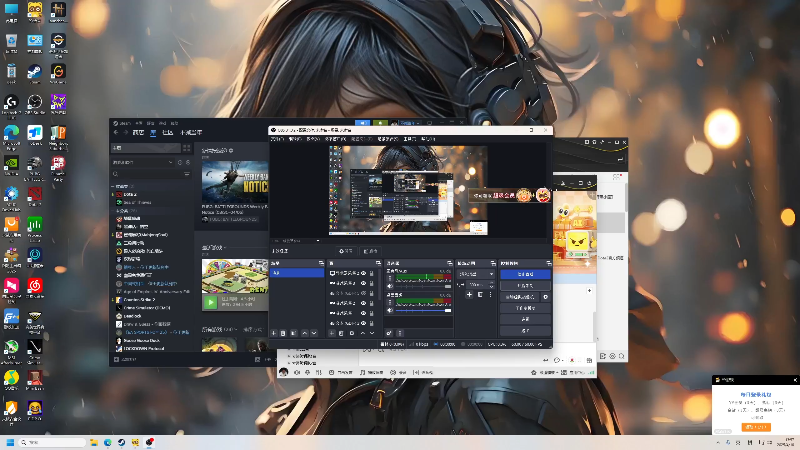Open Steam games and software filter dropdown
Screen dimensions: 800x450
tap(142, 162)
